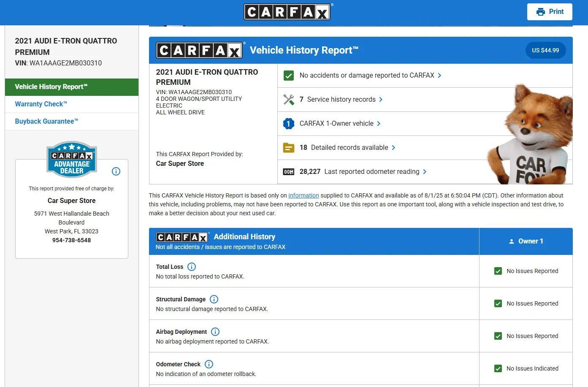Expand the No accidents or damage chevron

440,76
